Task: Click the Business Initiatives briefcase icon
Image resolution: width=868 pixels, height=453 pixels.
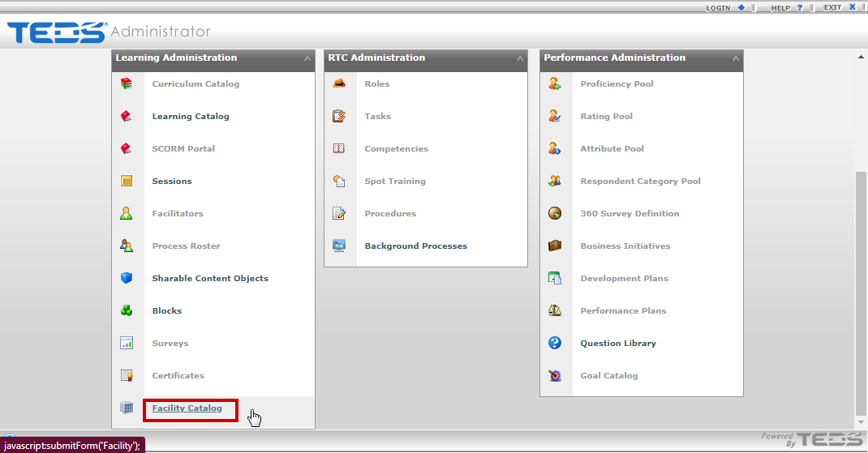Action: pos(555,246)
